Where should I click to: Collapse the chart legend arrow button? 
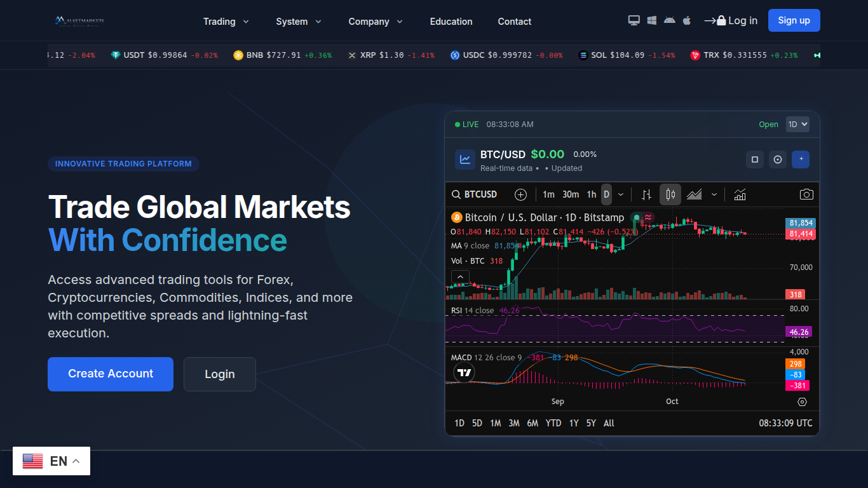460,276
